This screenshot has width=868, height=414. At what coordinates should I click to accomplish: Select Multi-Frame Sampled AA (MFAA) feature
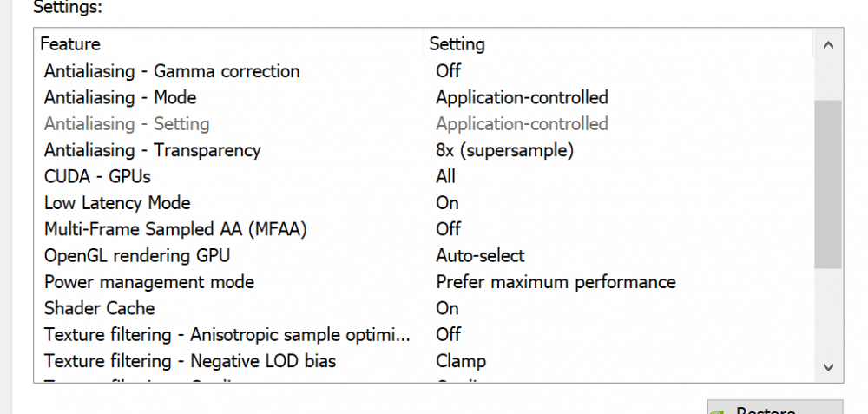[x=176, y=229]
